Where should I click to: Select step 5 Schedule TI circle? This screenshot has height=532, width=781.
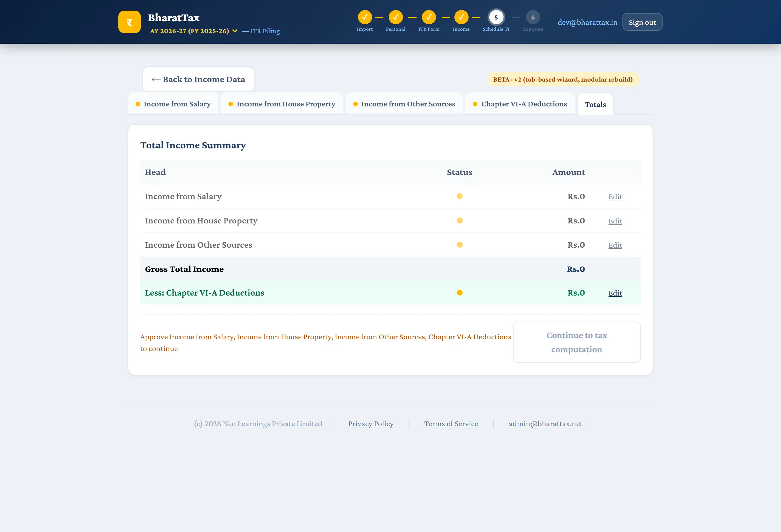[496, 17]
